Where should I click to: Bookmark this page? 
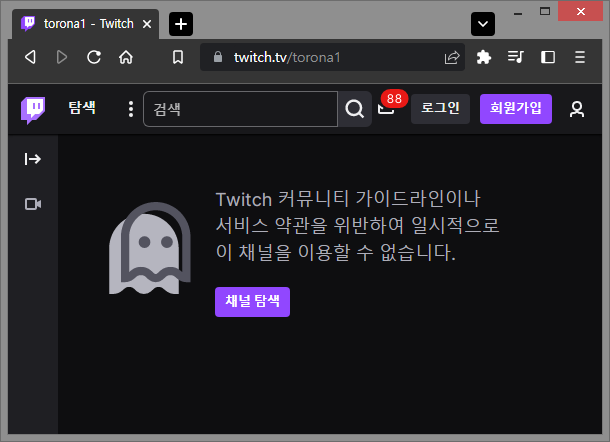coord(178,57)
